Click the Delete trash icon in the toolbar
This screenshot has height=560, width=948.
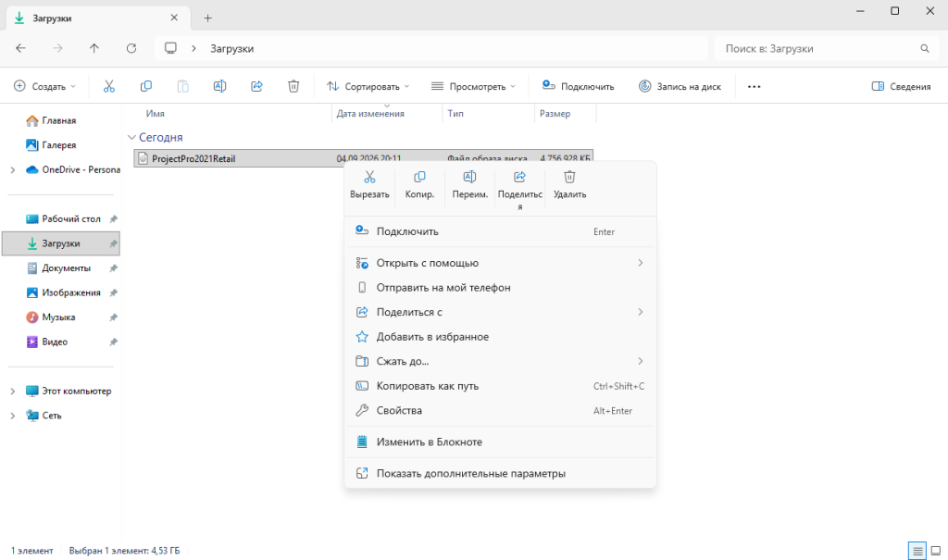(x=293, y=86)
